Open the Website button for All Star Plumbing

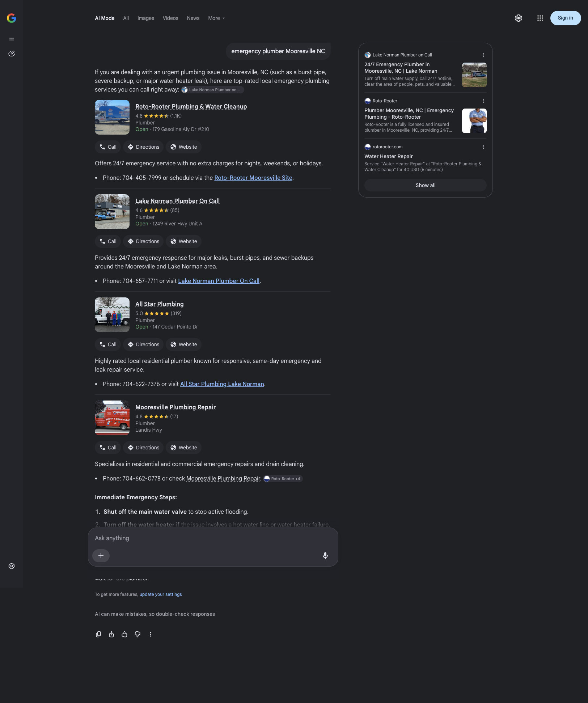183,344
